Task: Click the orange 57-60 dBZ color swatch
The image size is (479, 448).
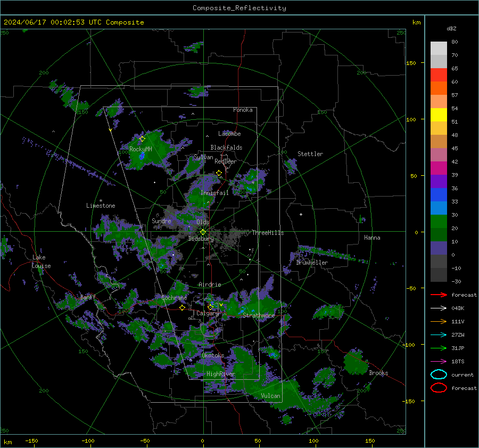Action: pyautogui.click(x=439, y=88)
